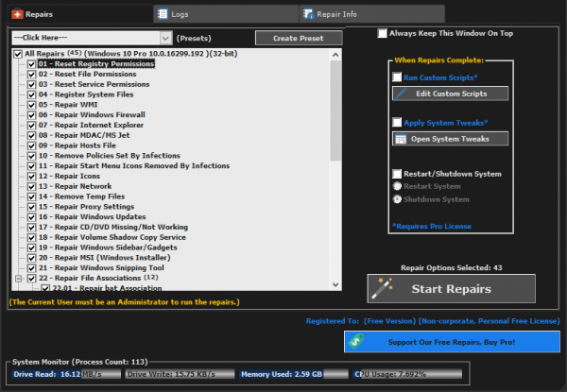Uncheck 01 - Reset Registry Permissions
567x392 pixels.
(31, 64)
